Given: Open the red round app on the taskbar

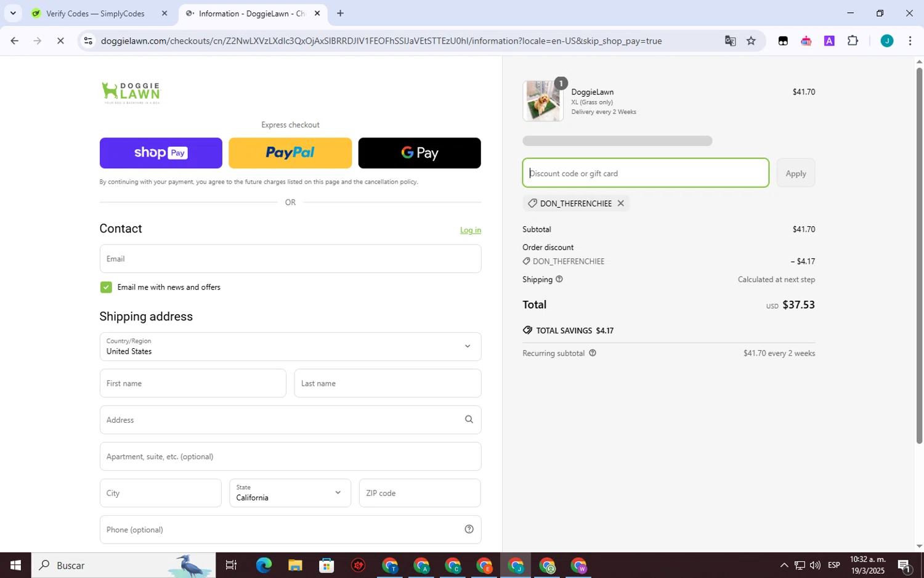Looking at the screenshot, I should click(358, 565).
